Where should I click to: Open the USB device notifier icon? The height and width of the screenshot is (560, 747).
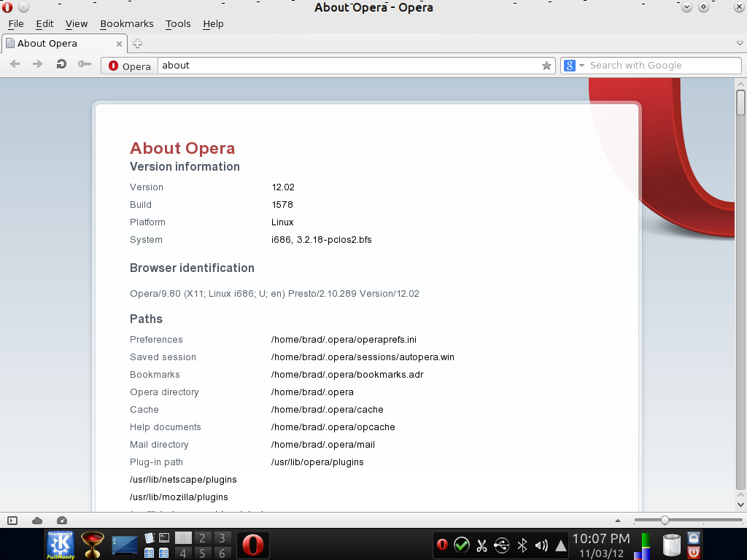pyautogui.click(x=502, y=545)
